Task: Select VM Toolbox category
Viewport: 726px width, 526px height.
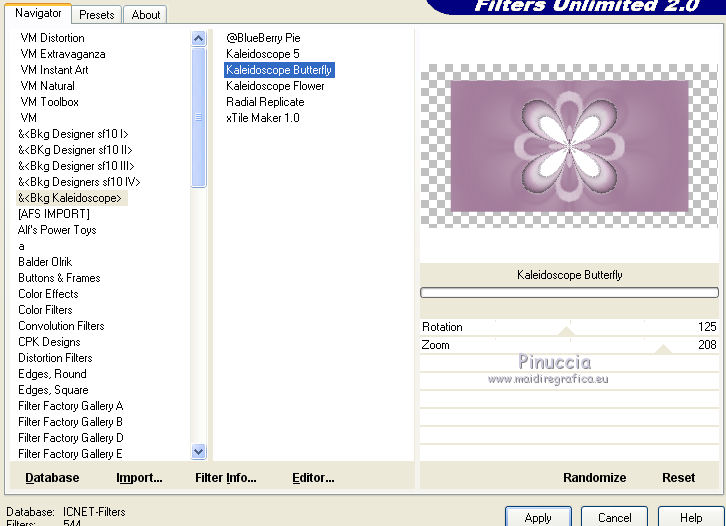Action: [50, 102]
